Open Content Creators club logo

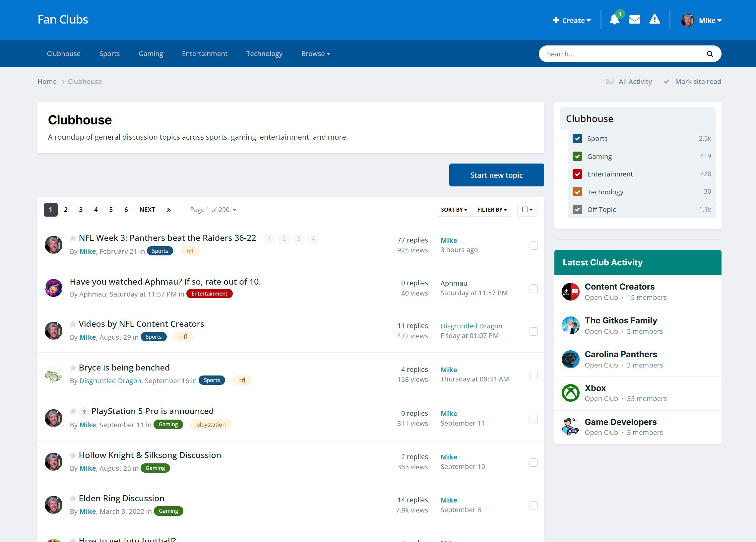pos(570,292)
